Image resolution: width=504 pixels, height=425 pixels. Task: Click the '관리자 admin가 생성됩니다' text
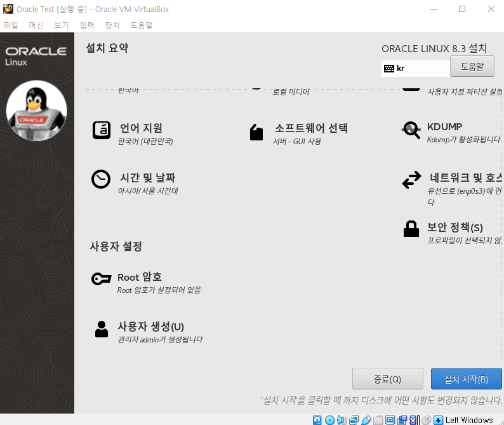click(160, 340)
